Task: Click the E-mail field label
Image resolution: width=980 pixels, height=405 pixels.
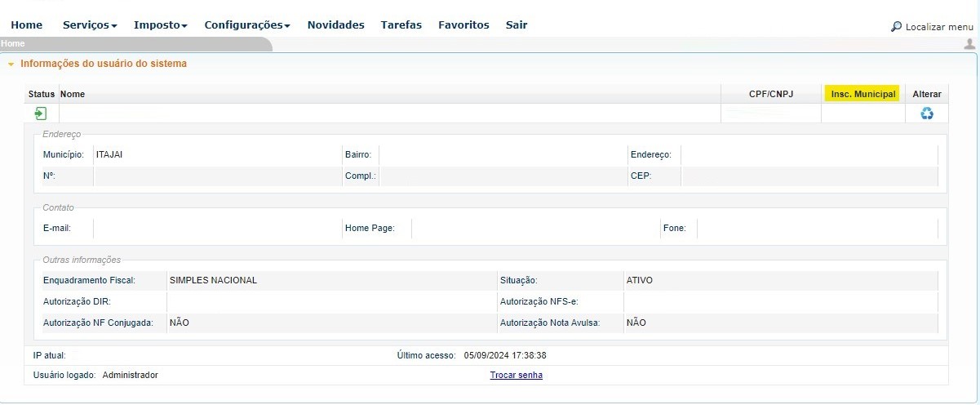Action: [57, 228]
